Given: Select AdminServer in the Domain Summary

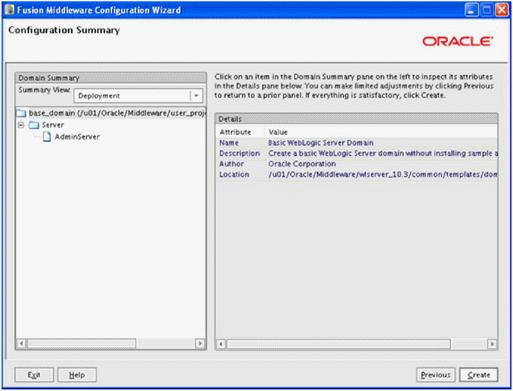Looking at the screenshot, I should [77, 137].
